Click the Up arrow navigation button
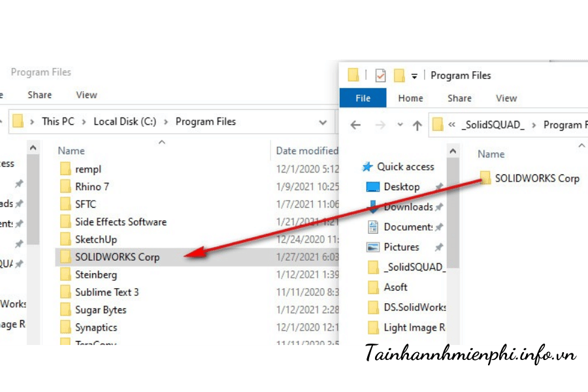 pyautogui.click(x=417, y=125)
